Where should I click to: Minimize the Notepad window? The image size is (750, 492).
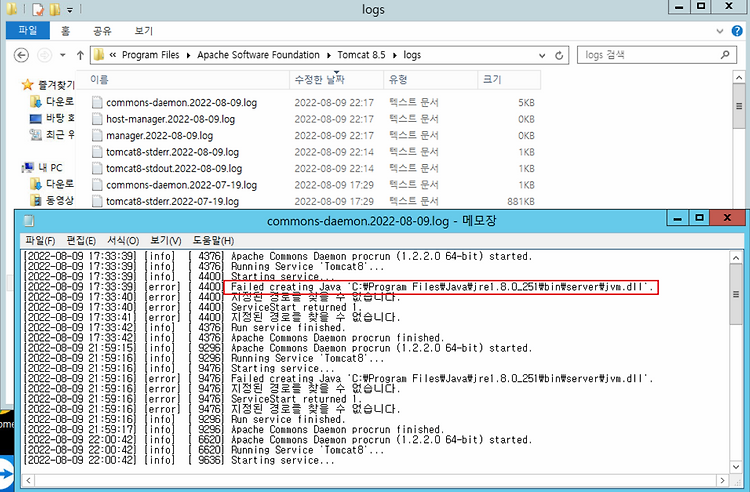coord(677,219)
